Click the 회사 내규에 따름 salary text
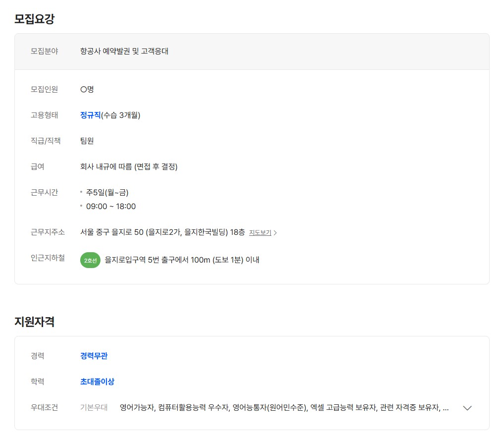Image resolution: width=504 pixels, height=438 pixels. pos(129,166)
